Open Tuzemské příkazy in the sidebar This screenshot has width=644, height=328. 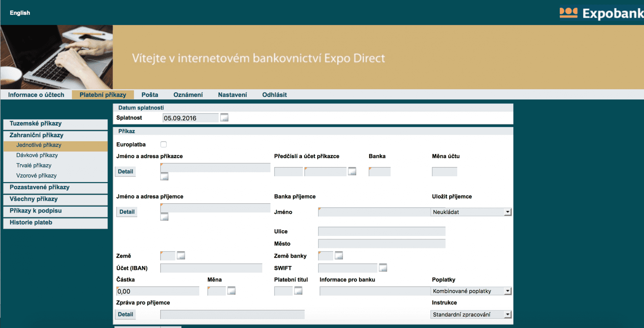click(56, 124)
